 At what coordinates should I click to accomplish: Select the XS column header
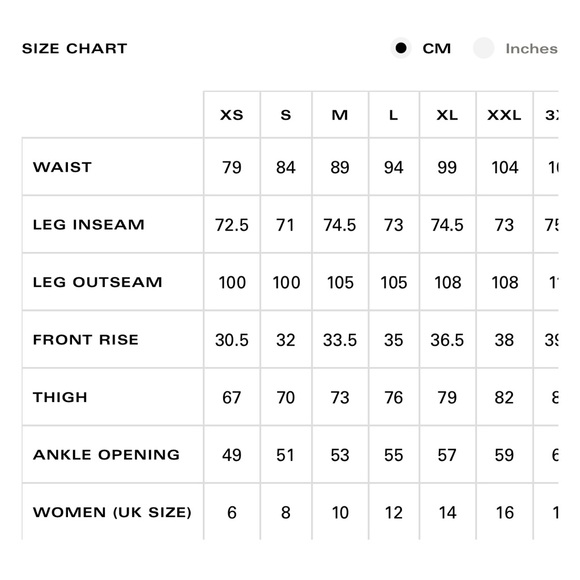[x=232, y=115]
